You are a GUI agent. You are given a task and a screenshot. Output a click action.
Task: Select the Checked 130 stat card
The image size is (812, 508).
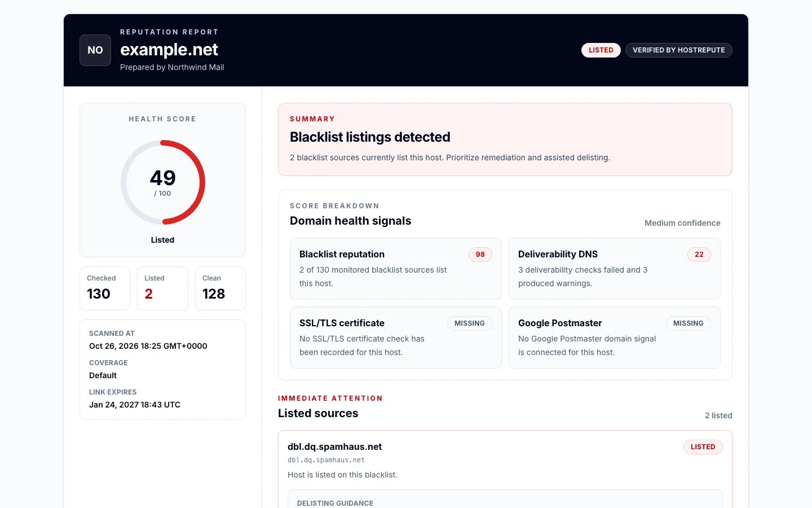[x=105, y=288]
